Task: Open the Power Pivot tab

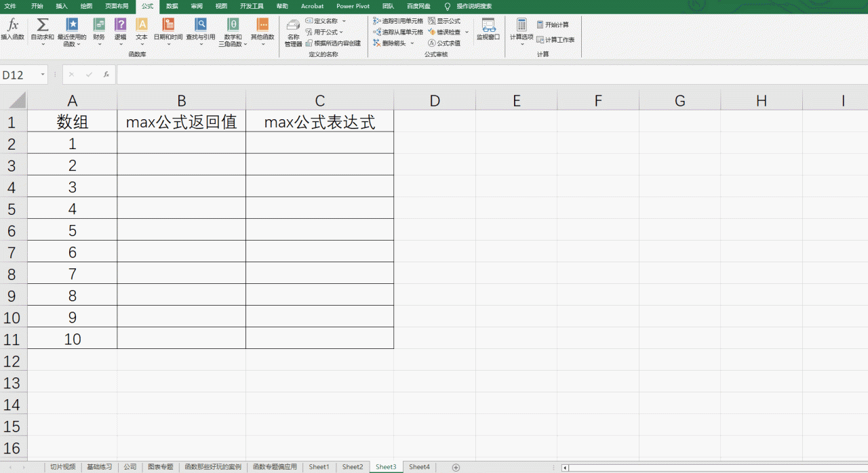Action: click(353, 6)
